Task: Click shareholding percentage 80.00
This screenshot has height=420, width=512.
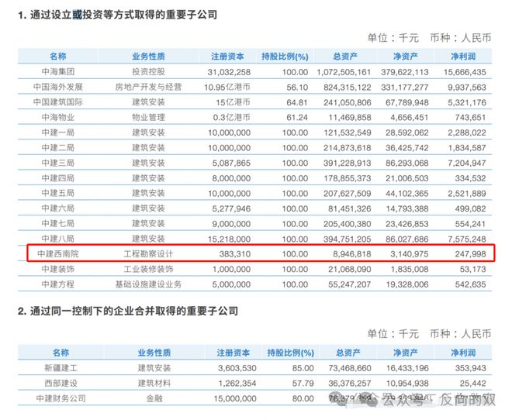Action: (303, 398)
